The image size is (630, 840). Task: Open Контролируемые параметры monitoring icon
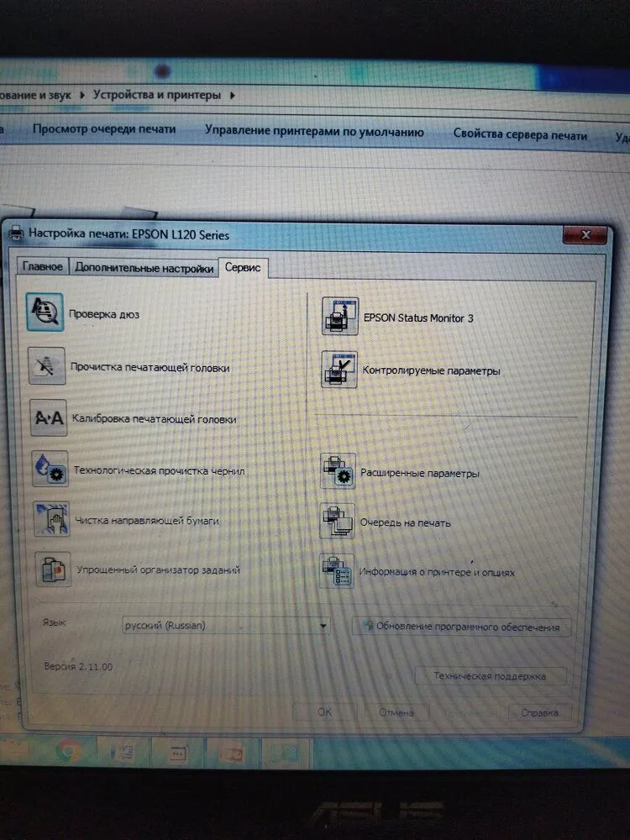[339, 369]
